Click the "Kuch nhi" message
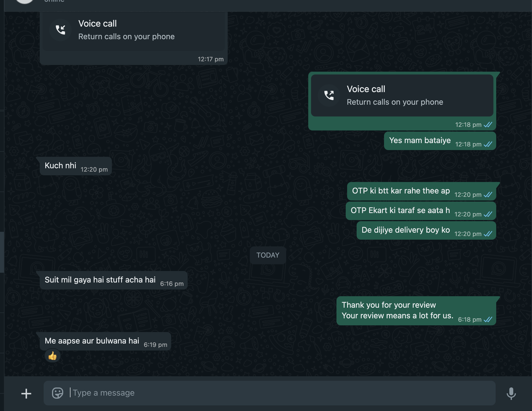 pos(61,166)
